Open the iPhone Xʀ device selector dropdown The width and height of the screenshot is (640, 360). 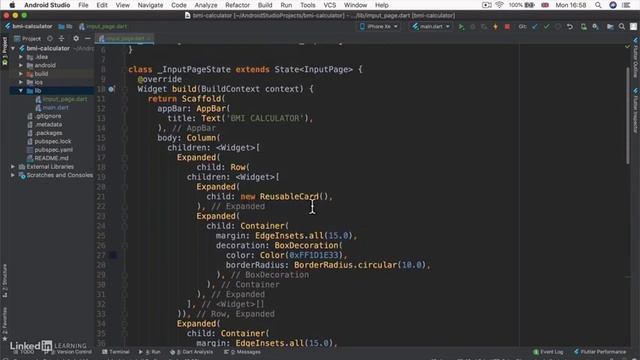pos(379,27)
